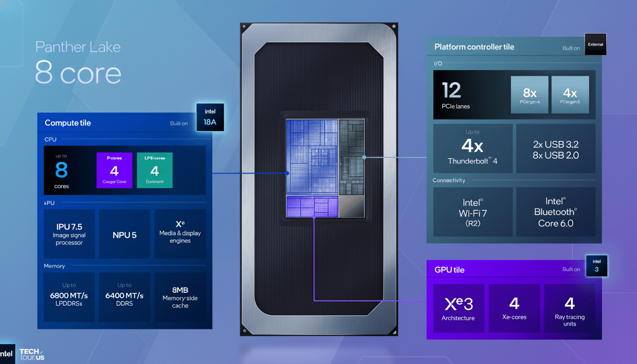Enable the Intel Wi-Fi 7 (R2) block

point(472,211)
